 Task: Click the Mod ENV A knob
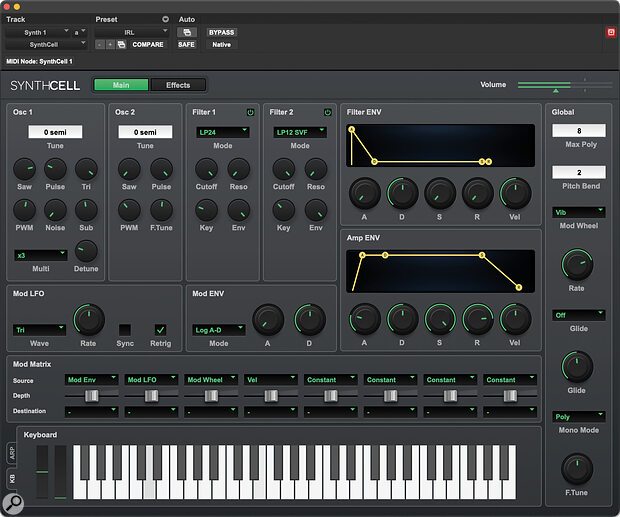(268, 319)
